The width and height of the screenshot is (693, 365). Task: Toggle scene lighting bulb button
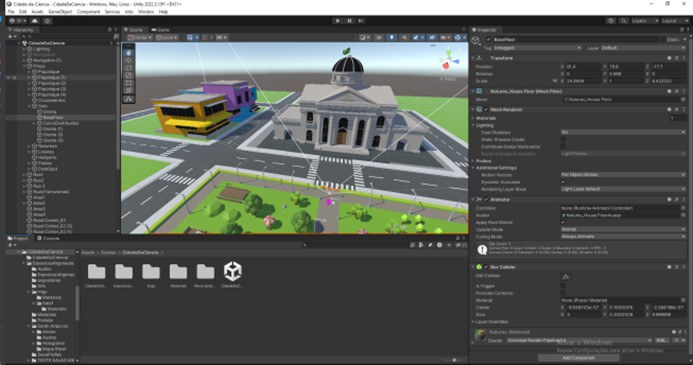[392, 38]
